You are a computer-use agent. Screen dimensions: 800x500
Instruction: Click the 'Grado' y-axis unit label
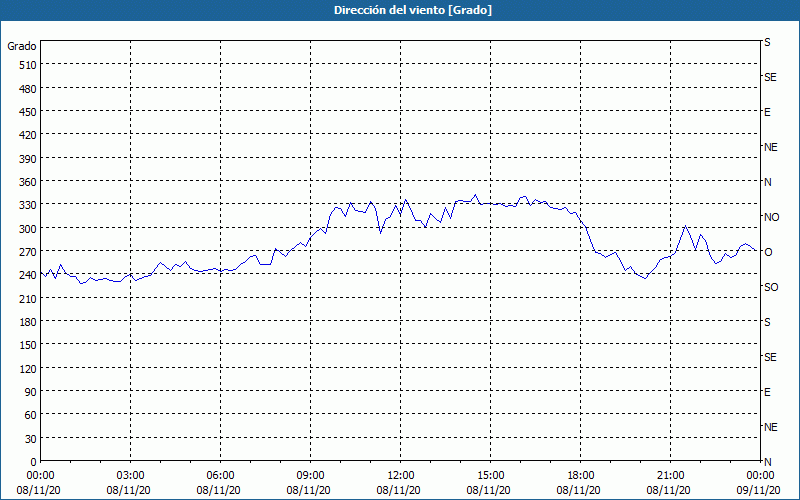coord(22,46)
